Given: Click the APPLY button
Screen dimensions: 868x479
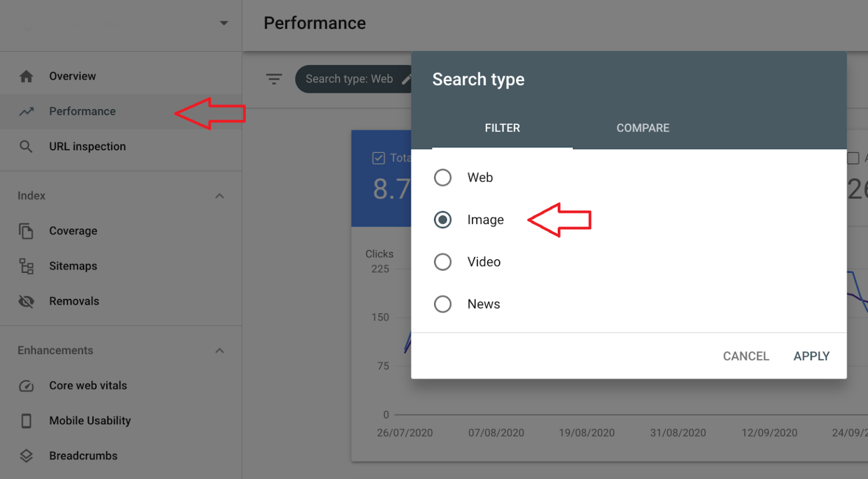Looking at the screenshot, I should click(811, 356).
